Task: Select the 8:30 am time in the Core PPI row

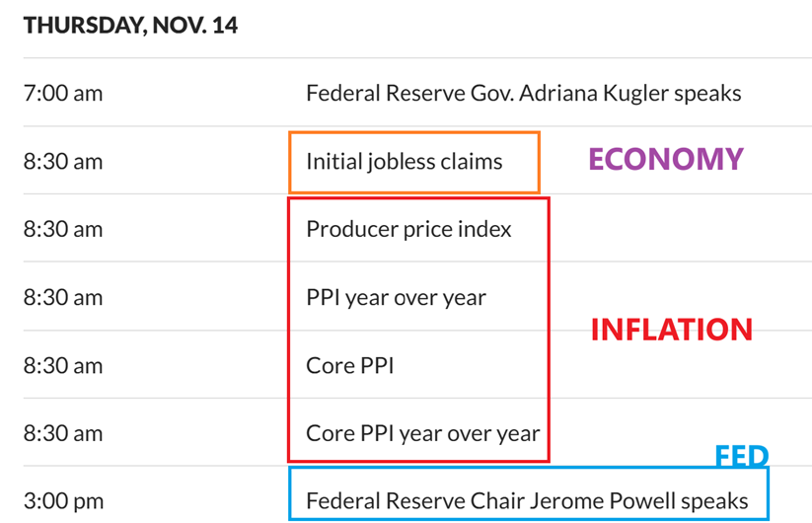Action: click(63, 365)
